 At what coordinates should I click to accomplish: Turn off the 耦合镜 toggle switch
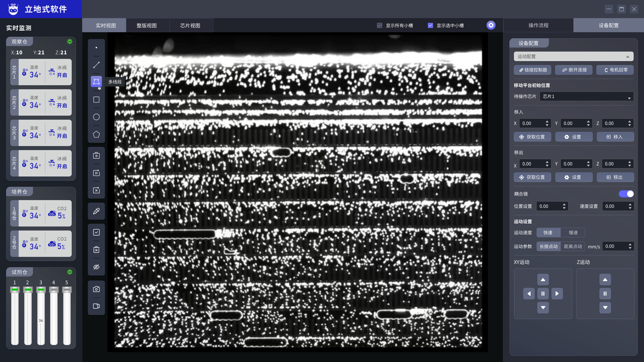(x=626, y=194)
